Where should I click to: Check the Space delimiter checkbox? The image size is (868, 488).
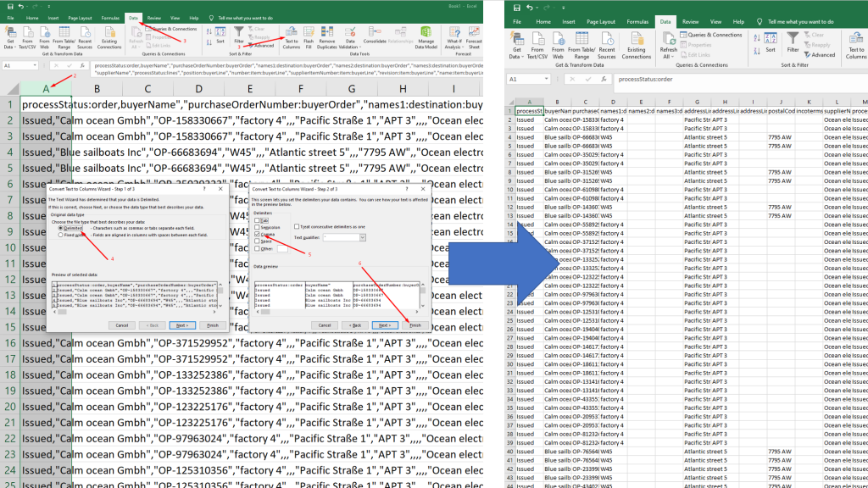pyautogui.click(x=257, y=241)
